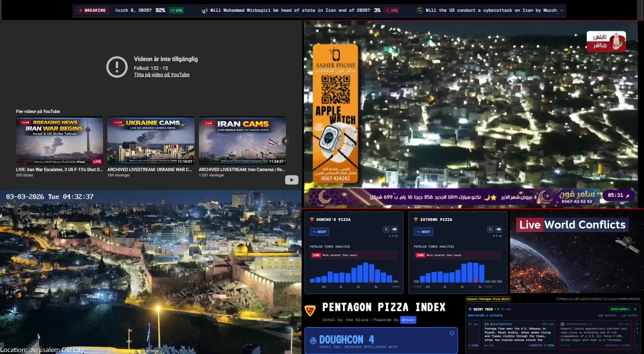
Task: Open the Iran Cams archived stream thumbnail
Action: coord(242,141)
